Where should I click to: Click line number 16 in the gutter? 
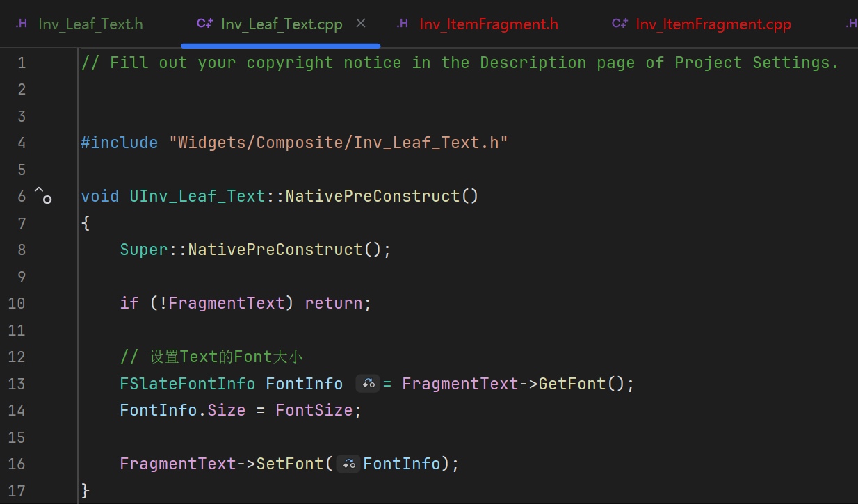pyautogui.click(x=17, y=464)
